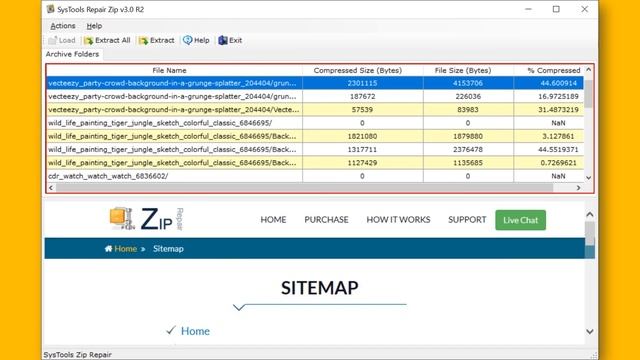Select the wild_life_painting folder row ending in 6846695/
This screenshot has height=360, width=640.
315,123
